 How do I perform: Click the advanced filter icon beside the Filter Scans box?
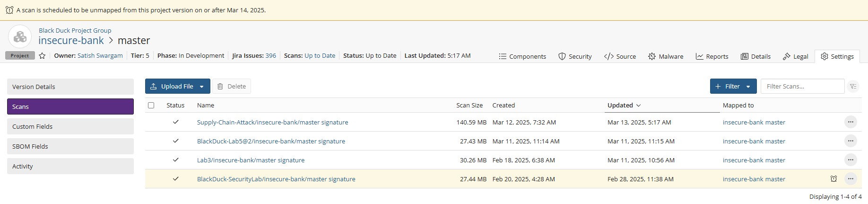[x=853, y=87]
